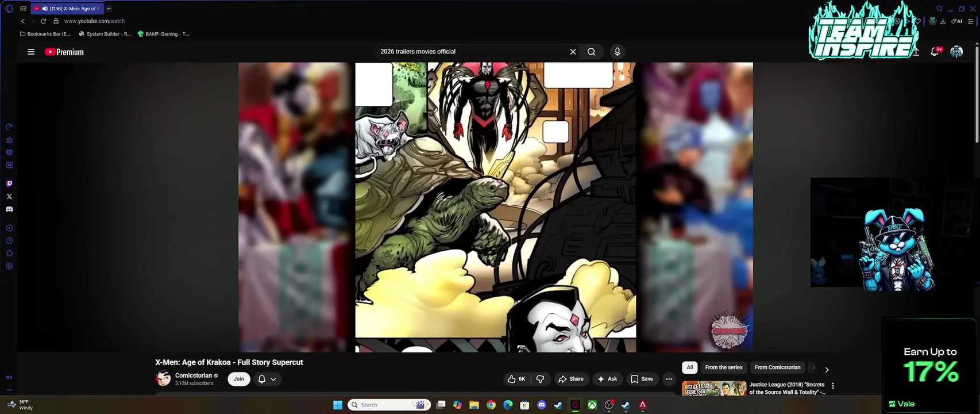The width and height of the screenshot is (980, 414).
Task: Open Discord from the taskbar
Action: click(x=541, y=405)
